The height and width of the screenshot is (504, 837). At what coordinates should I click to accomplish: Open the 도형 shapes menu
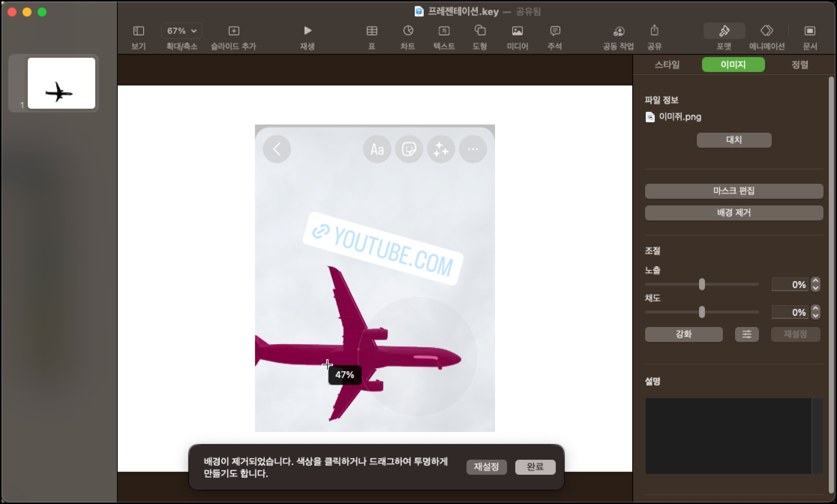click(x=480, y=31)
